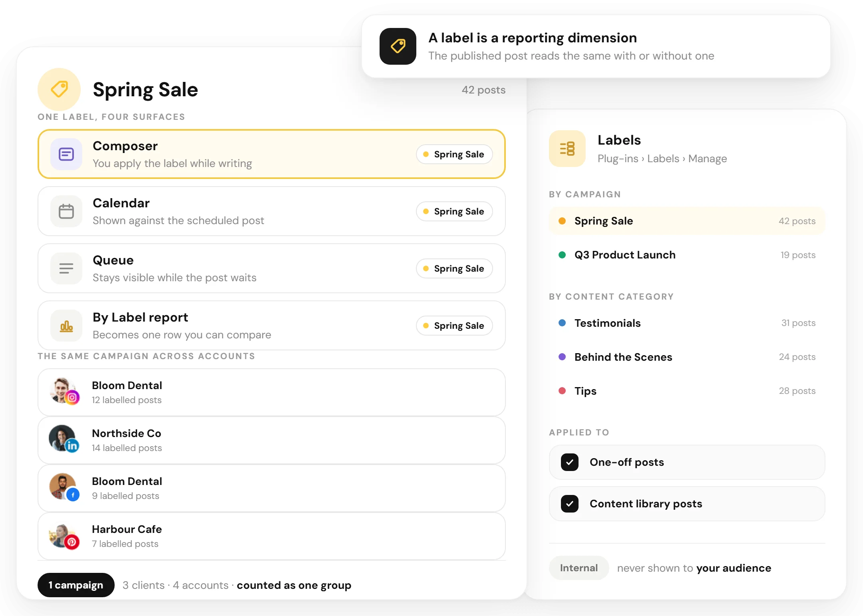Click the purple Behind the Scenes color dot
This screenshot has width=863, height=616.
[x=562, y=357]
